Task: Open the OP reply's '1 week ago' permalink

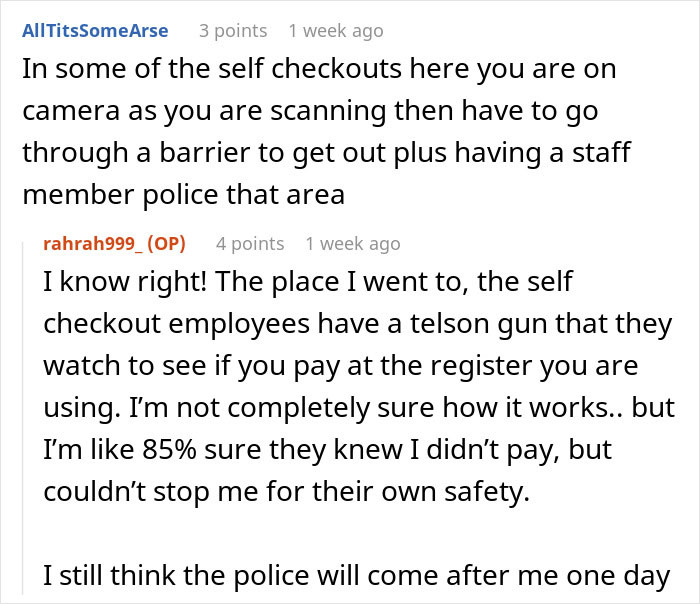Action: tap(353, 243)
